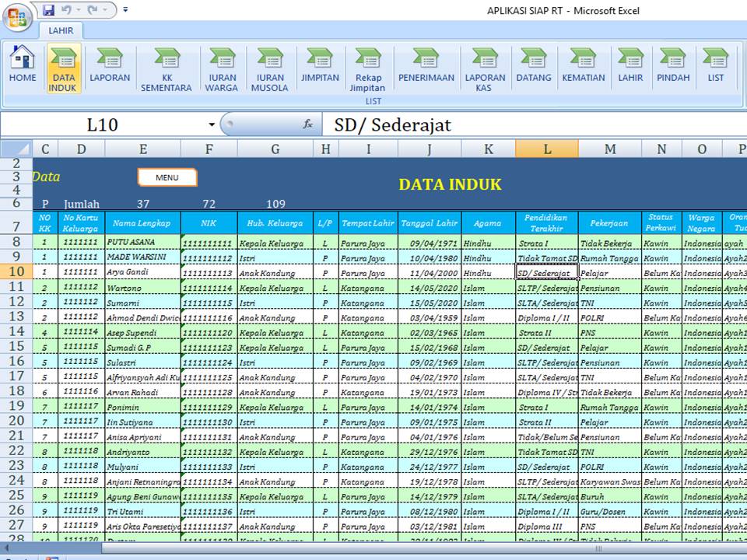Click the Hub. Keluarga column heading

pos(275,222)
